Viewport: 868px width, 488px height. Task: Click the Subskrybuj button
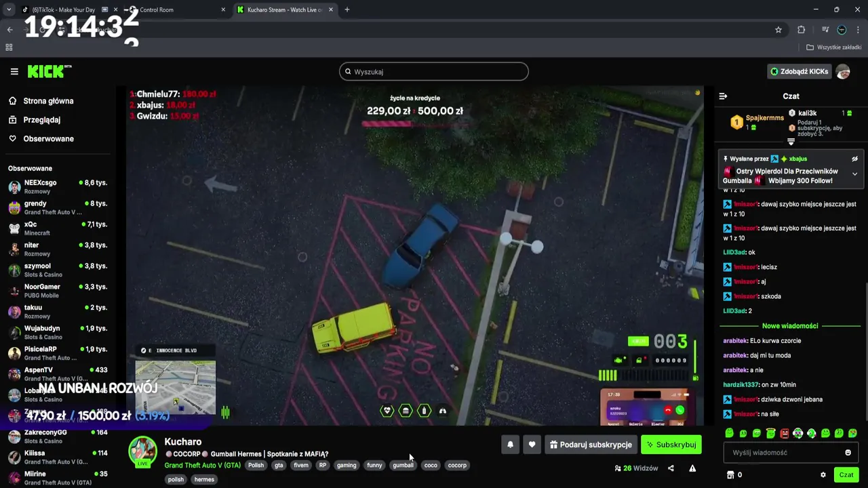tap(671, 445)
